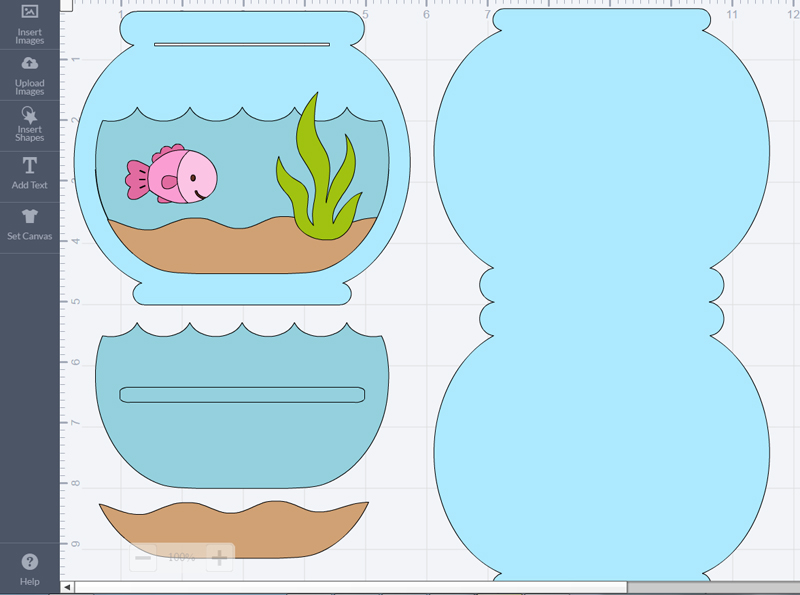Select the green seaweed plant

point(317,172)
